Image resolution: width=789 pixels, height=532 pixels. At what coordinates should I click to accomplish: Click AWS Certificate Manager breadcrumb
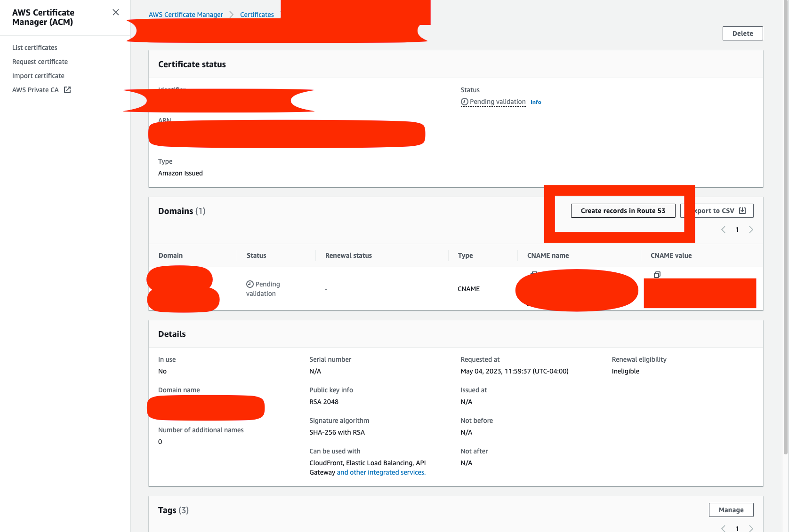(x=186, y=15)
